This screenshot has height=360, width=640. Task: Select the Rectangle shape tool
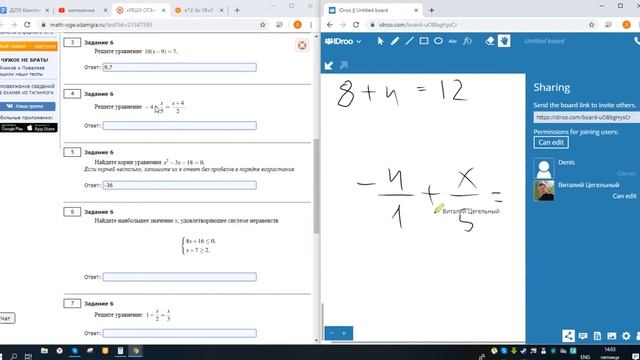pos(424,41)
